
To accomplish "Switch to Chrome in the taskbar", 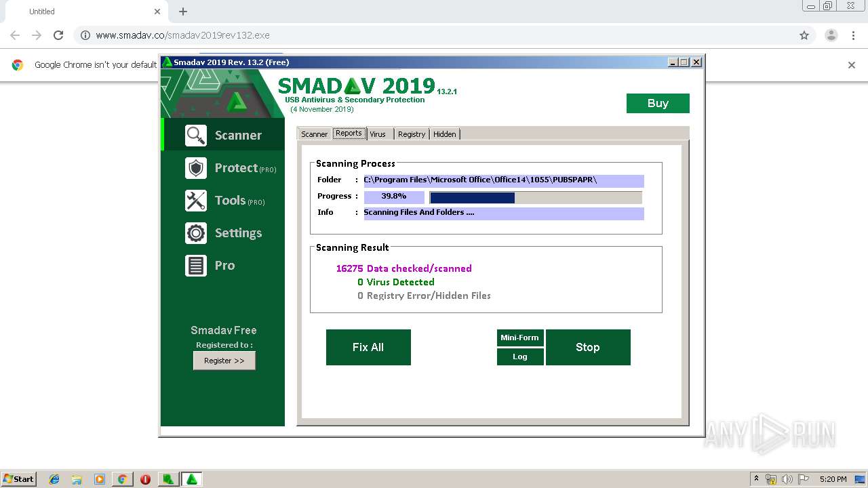I will 122,479.
